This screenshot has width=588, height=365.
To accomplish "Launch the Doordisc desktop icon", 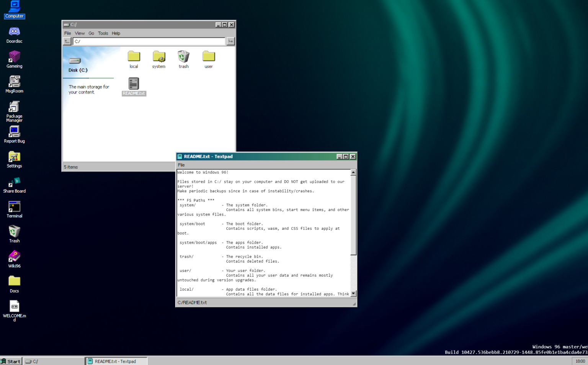I will pos(14,35).
